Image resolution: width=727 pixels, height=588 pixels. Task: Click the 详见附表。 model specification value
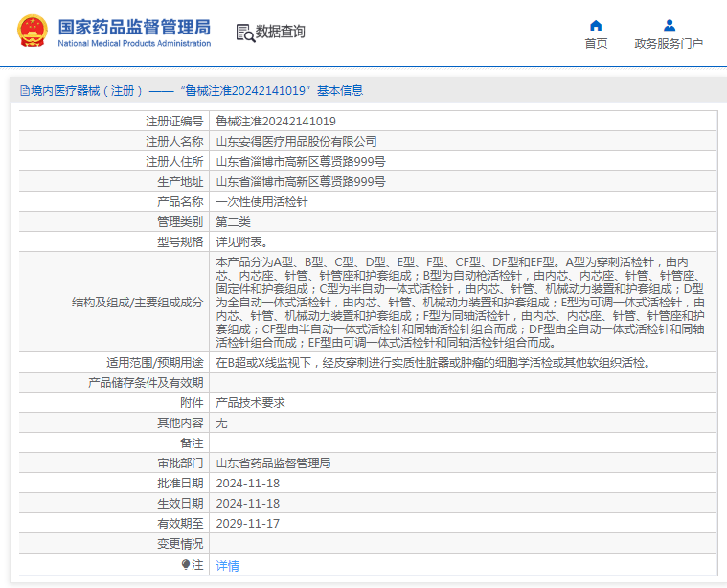(x=241, y=242)
